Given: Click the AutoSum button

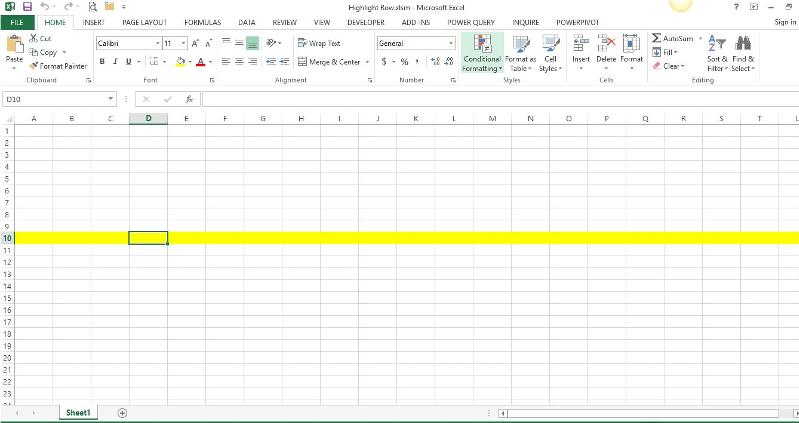Looking at the screenshot, I should point(673,38).
